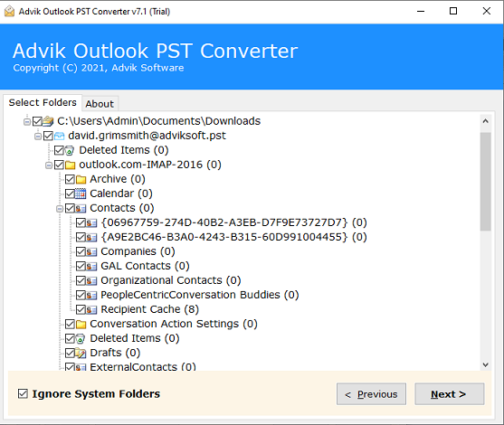
Task: Uncheck the GAL Contacts checkbox
Action: 81,267
